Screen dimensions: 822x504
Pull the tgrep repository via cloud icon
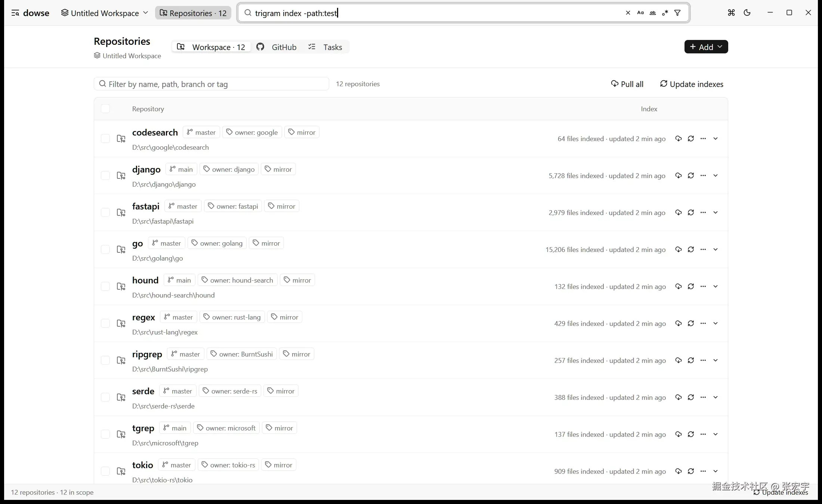[679, 434]
